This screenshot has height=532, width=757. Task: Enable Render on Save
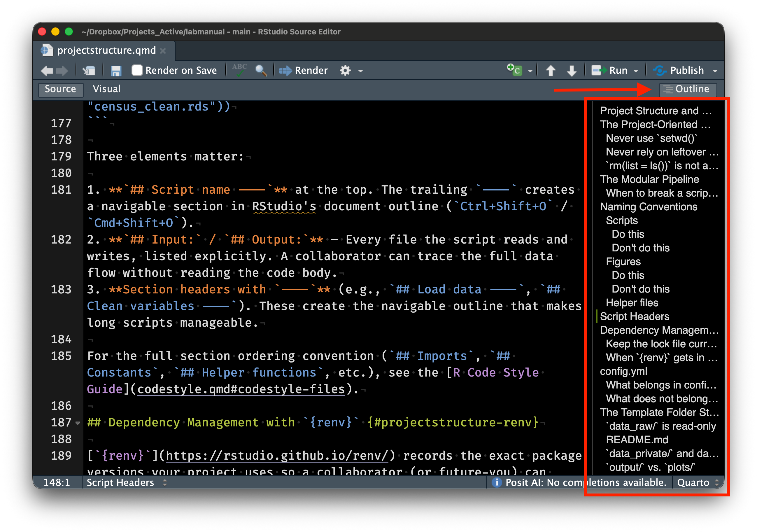[137, 70]
